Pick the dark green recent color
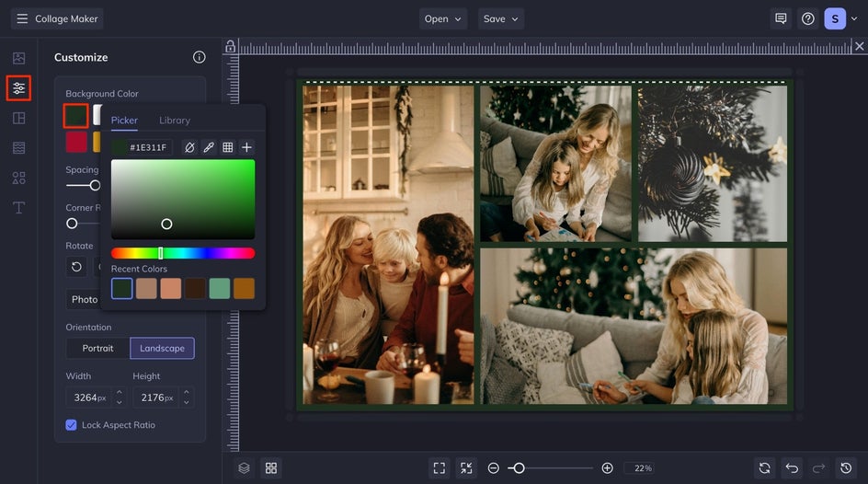 point(121,289)
